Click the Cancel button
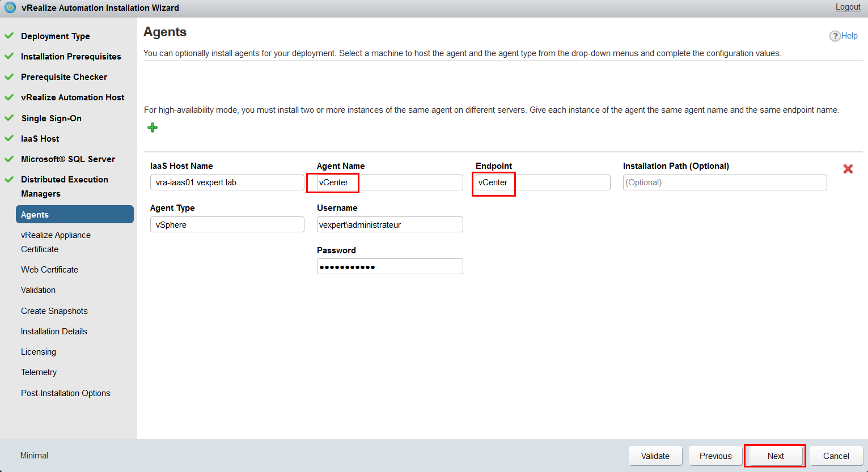This screenshot has height=472, width=868. (x=836, y=456)
